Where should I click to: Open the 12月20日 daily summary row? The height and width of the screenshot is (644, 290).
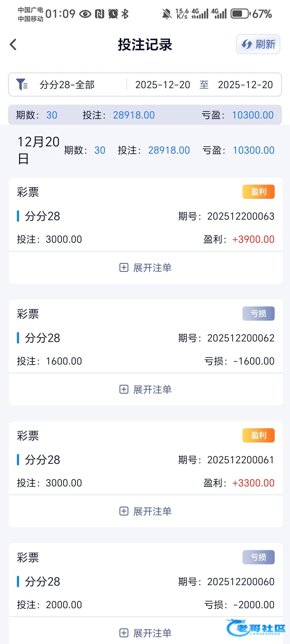coord(145,150)
